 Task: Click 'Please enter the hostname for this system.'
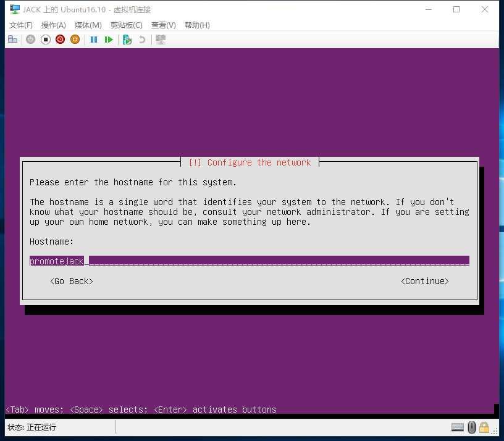pos(133,182)
